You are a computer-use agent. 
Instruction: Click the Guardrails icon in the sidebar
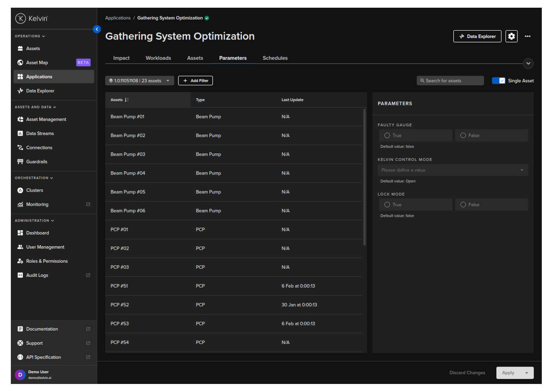coord(20,162)
